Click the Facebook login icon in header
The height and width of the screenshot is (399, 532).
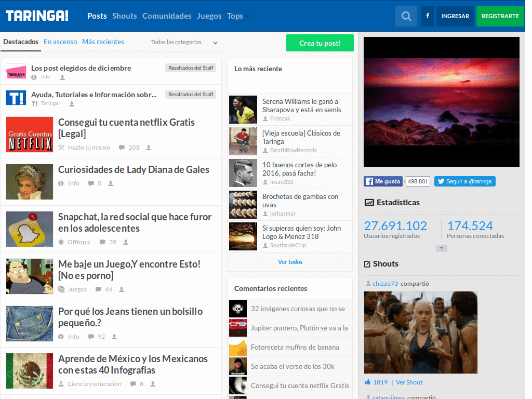(x=428, y=16)
